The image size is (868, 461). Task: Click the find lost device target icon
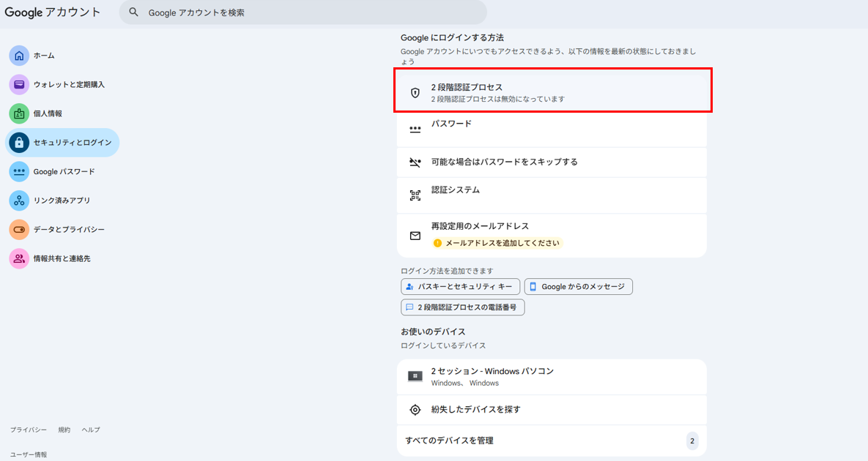pos(415,410)
